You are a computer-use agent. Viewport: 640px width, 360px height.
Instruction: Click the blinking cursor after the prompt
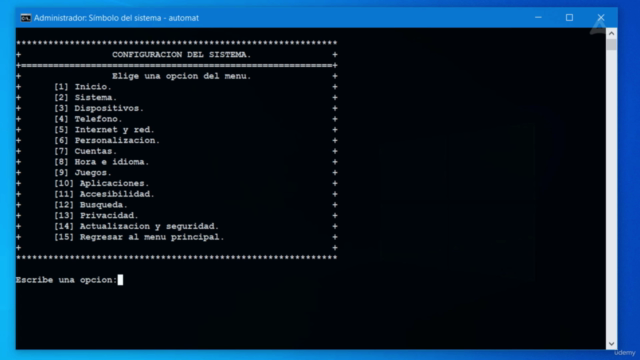tap(120, 280)
